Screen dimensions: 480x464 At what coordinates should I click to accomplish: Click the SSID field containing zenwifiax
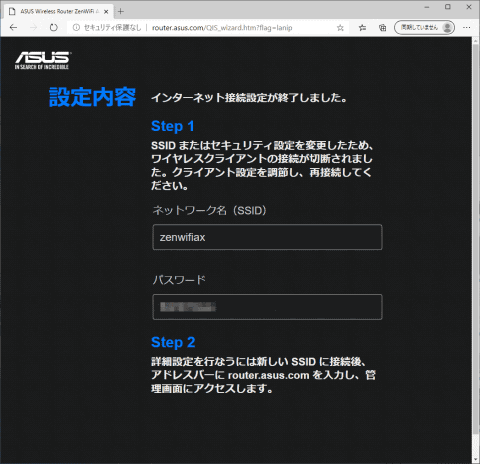click(x=267, y=237)
